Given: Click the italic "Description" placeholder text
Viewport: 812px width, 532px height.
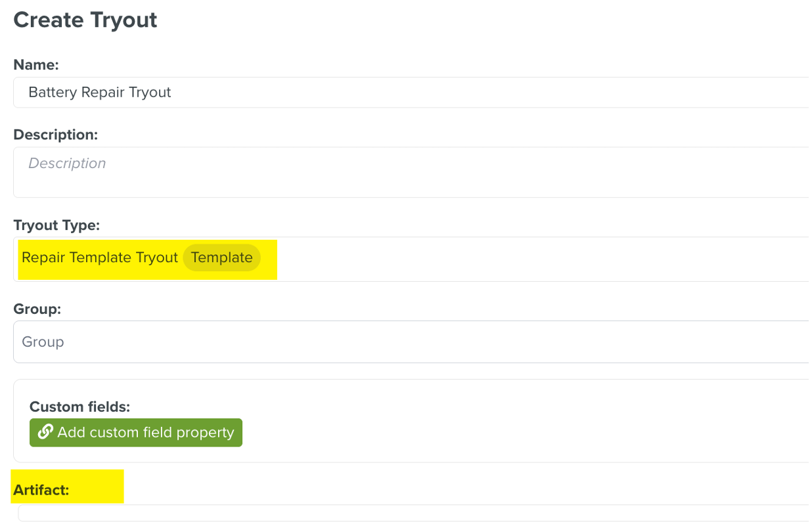Looking at the screenshot, I should coord(67,164).
